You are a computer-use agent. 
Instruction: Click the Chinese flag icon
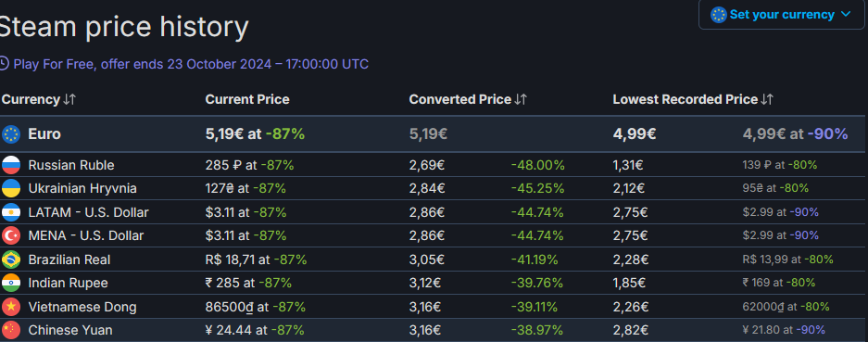tap(11, 330)
